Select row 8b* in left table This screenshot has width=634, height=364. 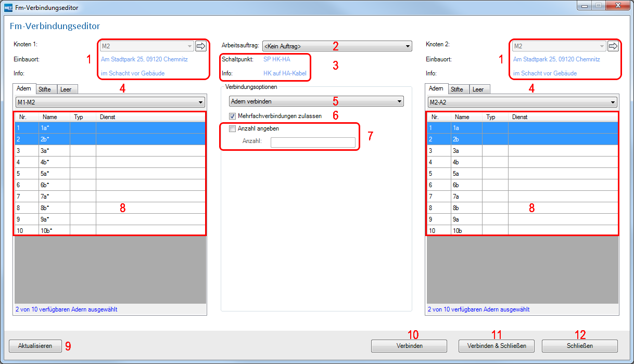coord(110,207)
